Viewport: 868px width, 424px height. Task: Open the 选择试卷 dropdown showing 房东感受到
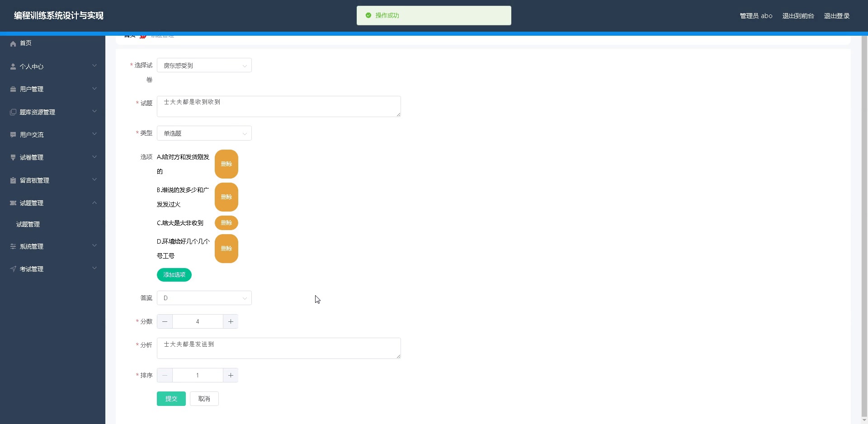pyautogui.click(x=204, y=66)
